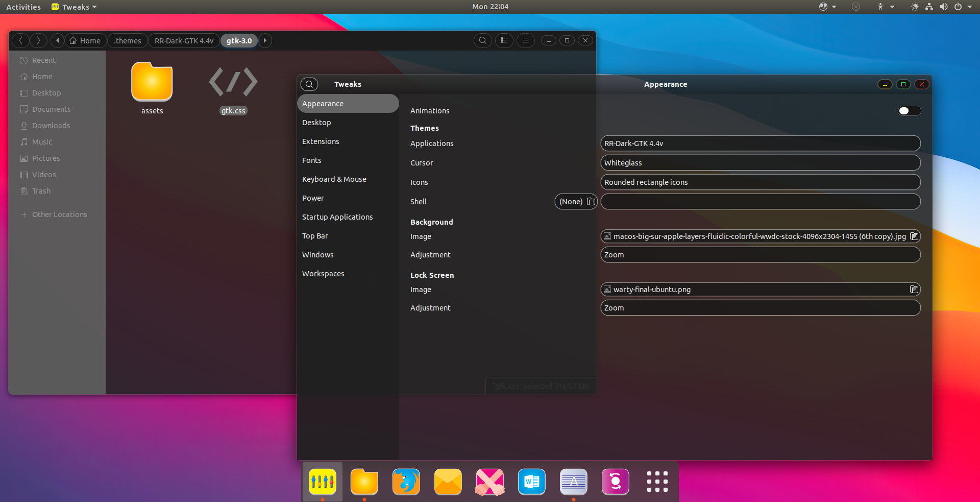Open the globe indicator menu in top bar
The image size is (980, 502).
pyautogui.click(x=828, y=7)
